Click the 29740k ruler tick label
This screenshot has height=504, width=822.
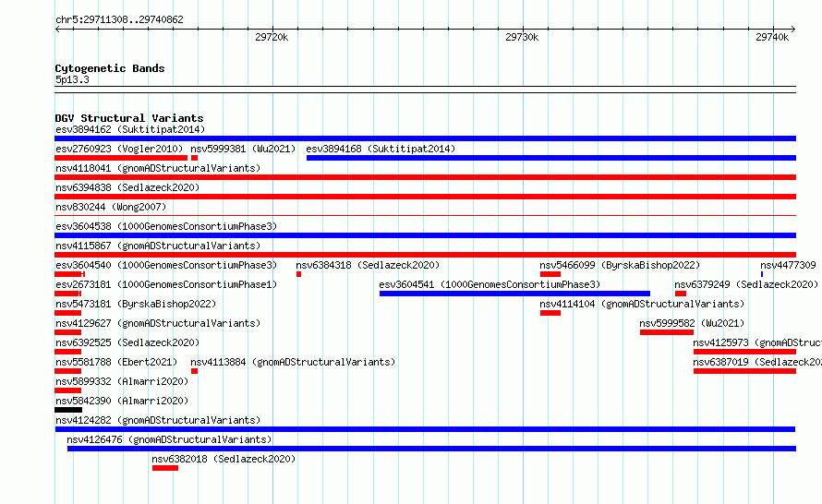pos(772,37)
